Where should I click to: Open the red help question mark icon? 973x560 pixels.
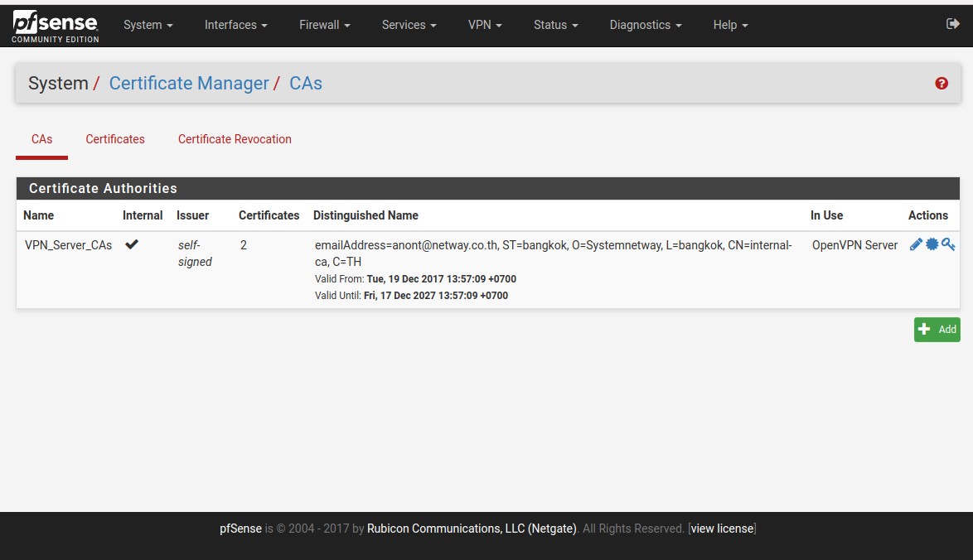pos(942,84)
